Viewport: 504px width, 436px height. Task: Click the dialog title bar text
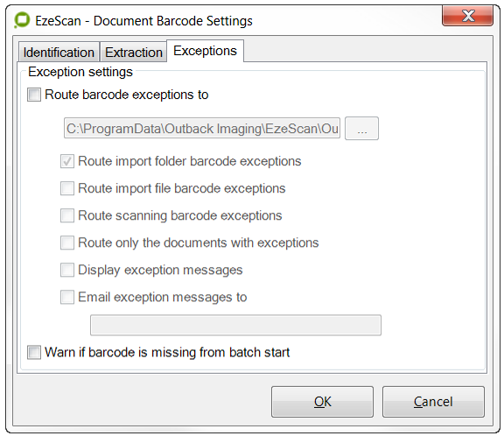pyautogui.click(x=143, y=21)
